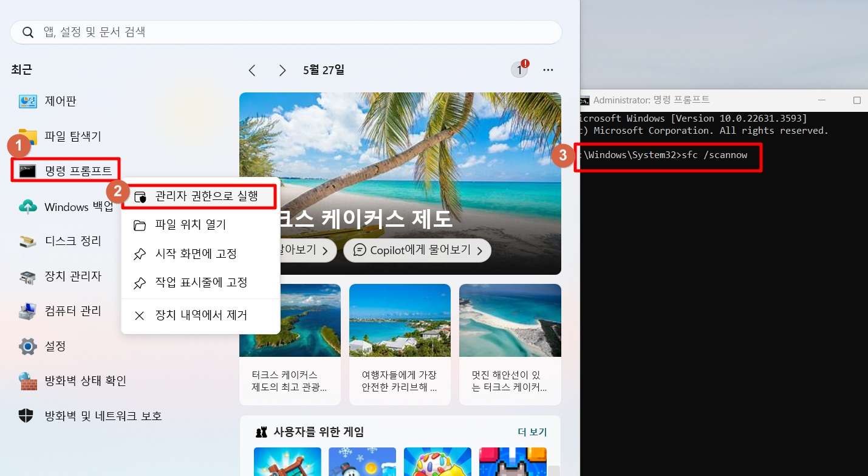Screen dimensions: 868x476
Task: Open the notification badge showing 1
Action: point(519,69)
